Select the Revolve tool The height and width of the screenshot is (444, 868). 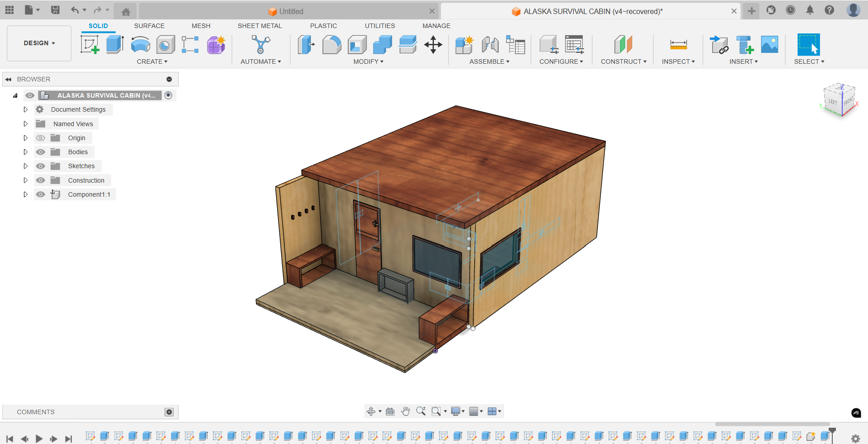tap(140, 45)
